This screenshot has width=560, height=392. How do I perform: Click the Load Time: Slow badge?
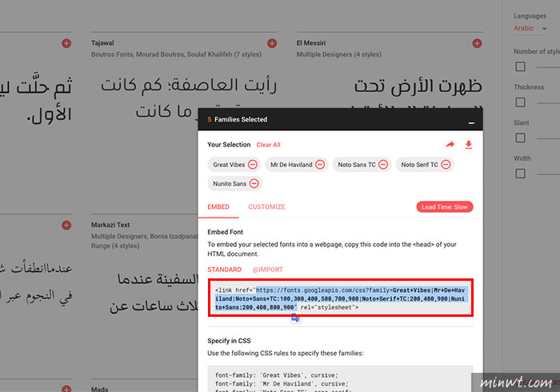click(445, 207)
